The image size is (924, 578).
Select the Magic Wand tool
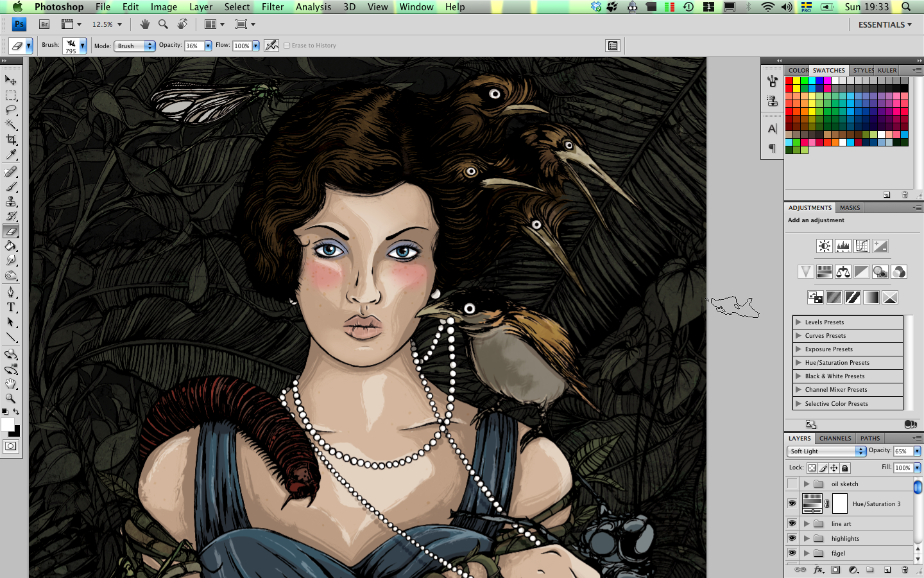click(x=11, y=125)
